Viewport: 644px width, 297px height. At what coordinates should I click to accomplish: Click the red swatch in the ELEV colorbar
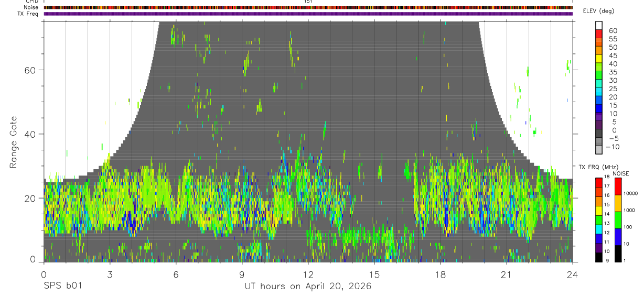pos(599,34)
